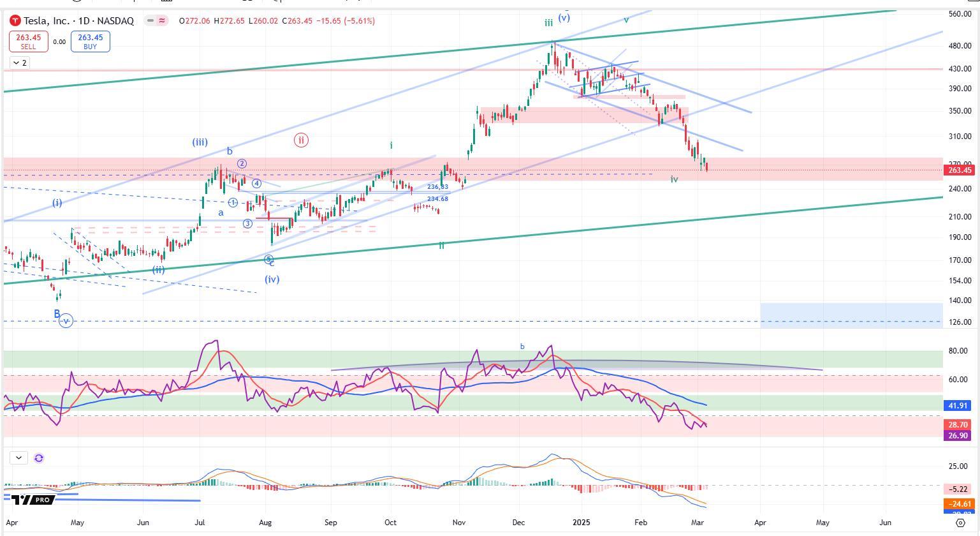
Task: Select the blue '(iii)' wave label
Action: [x=200, y=142]
